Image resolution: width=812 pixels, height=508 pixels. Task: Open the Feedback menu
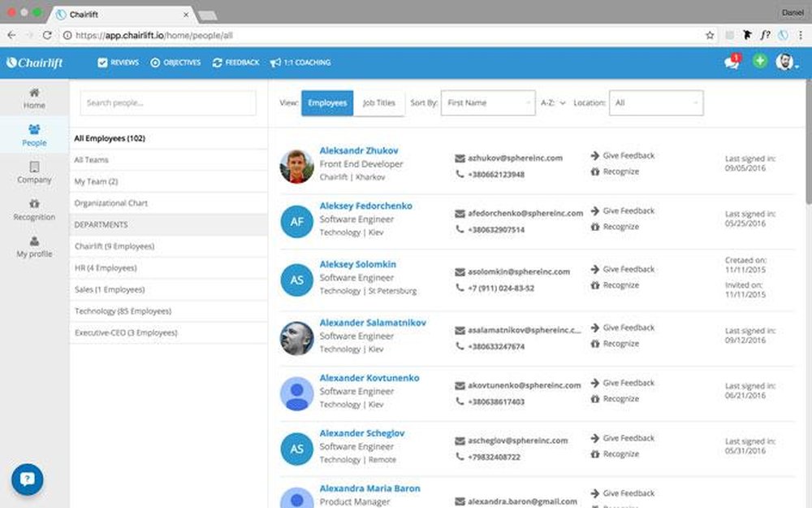235,63
